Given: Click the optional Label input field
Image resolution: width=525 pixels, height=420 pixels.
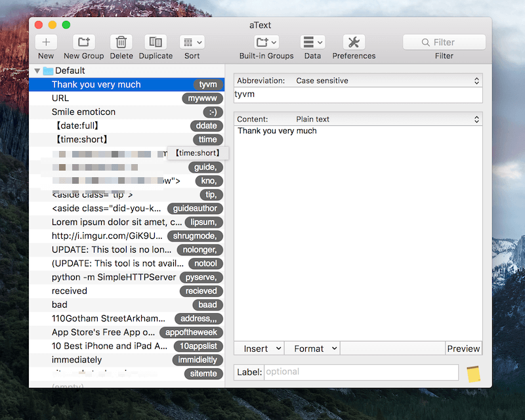Looking at the screenshot, I should click(361, 372).
